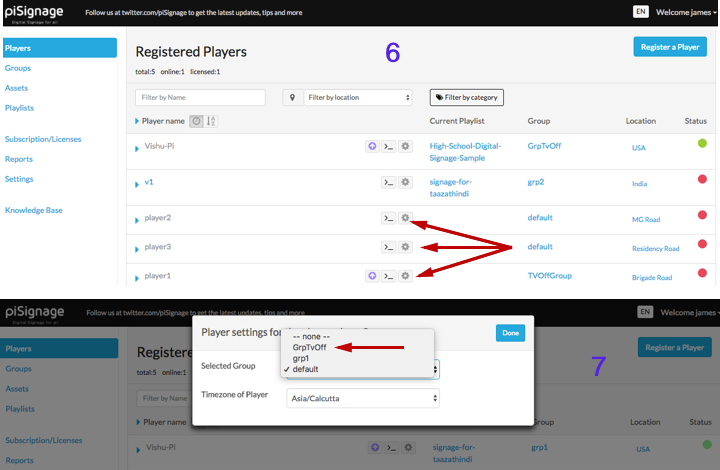Viewport: 720px width, 470px height.
Task: Open shell terminal icon for player v1
Action: point(388,182)
